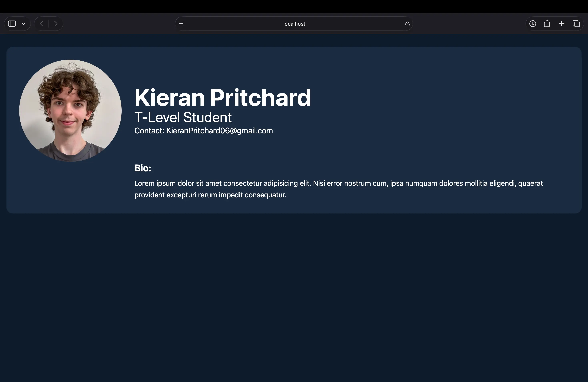Click the localhost address bar

[x=294, y=23]
